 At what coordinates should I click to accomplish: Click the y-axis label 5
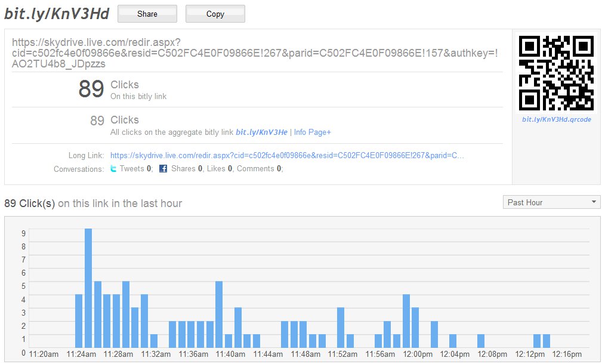coord(23,286)
